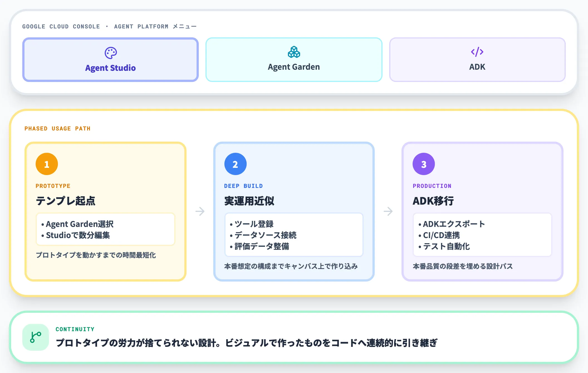Click the arrow between DEEP BUILD and PRODUCTION
Screen dimensions: 588x373
[388, 211]
